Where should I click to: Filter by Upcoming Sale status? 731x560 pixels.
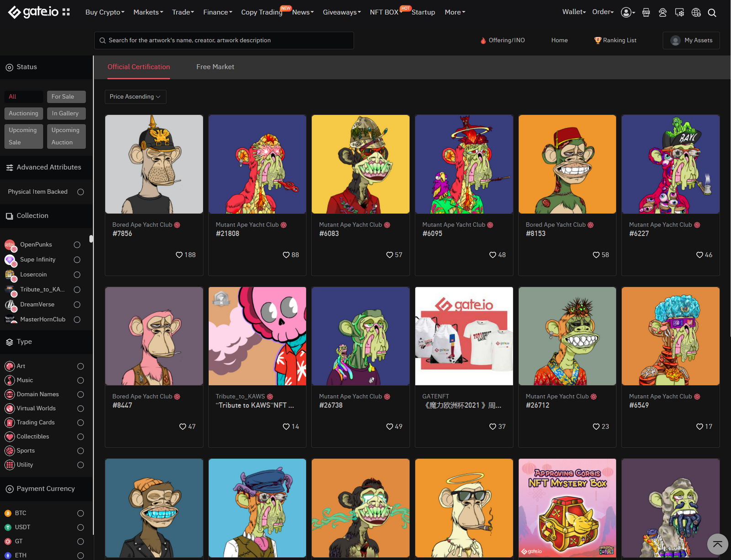(24, 136)
